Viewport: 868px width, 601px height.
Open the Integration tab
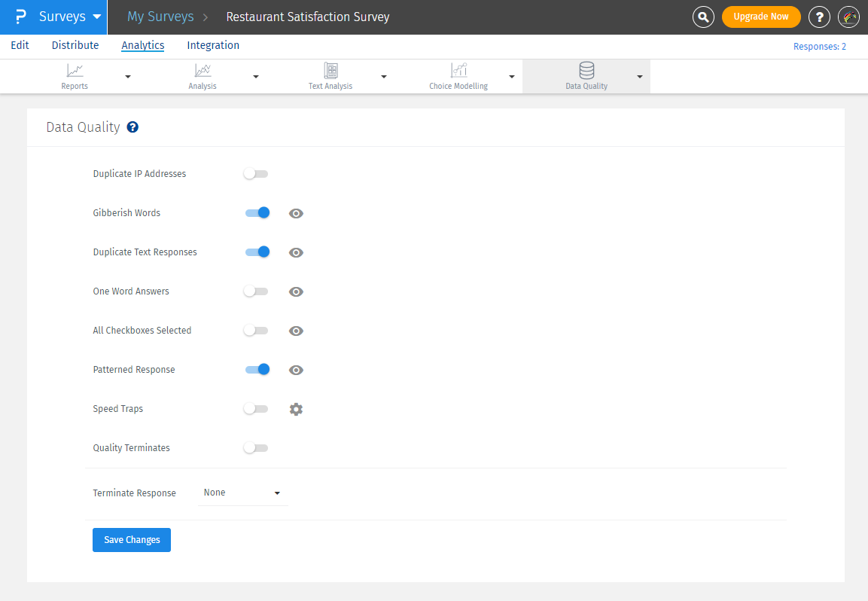pos(213,45)
